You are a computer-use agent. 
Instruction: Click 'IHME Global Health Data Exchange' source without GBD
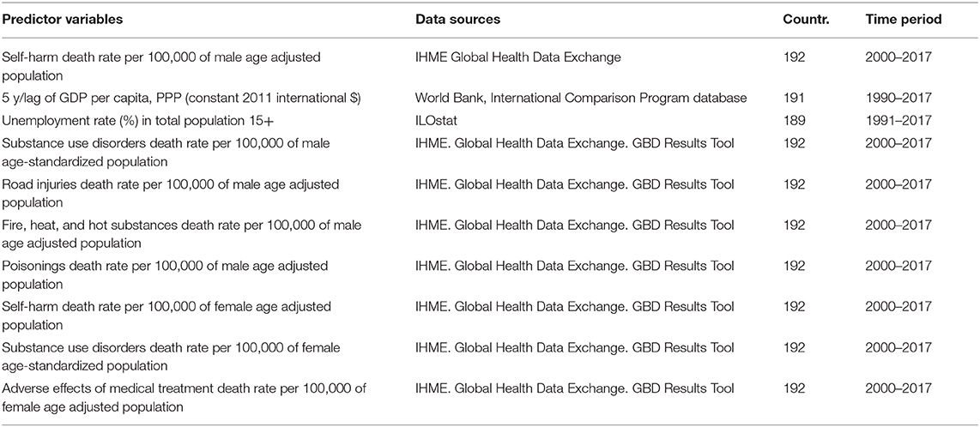tap(518, 57)
